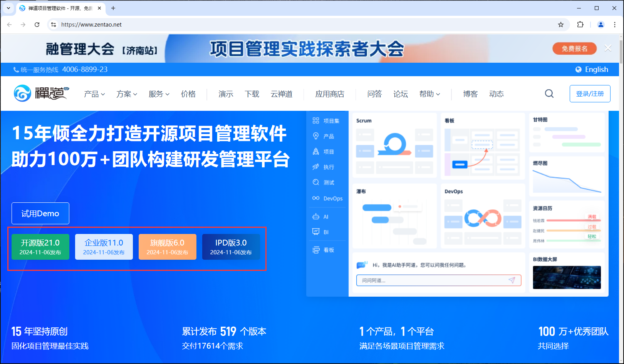Open the 燃尽图 burndown chart card
624x364 pixels.
coord(567,176)
